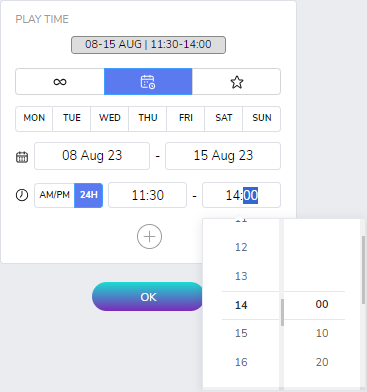Switch time format to AM/PM
This screenshot has height=392, width=367.
[55, 195]
